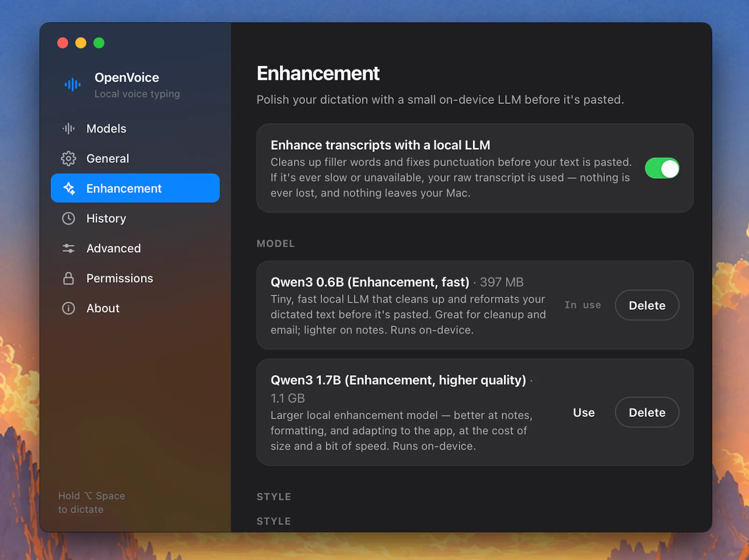Click the Polish your dictation subtitle
Screen dimensions: 749x560
(x=440, y=100)
